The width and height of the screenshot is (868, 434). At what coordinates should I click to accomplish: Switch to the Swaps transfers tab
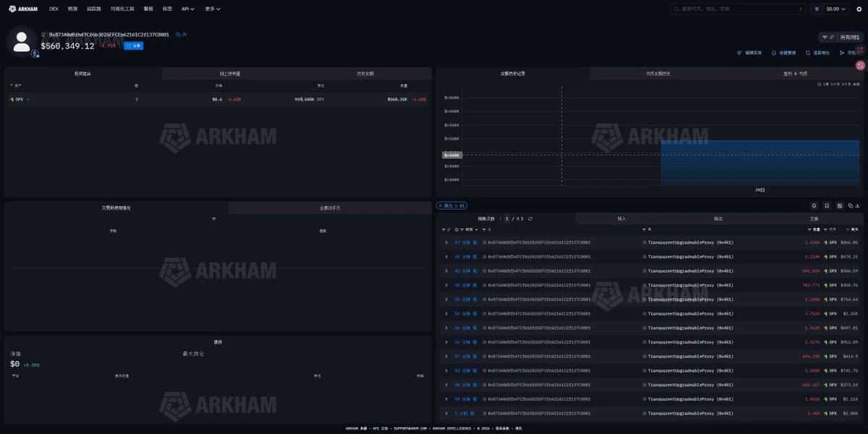[814, 218]
